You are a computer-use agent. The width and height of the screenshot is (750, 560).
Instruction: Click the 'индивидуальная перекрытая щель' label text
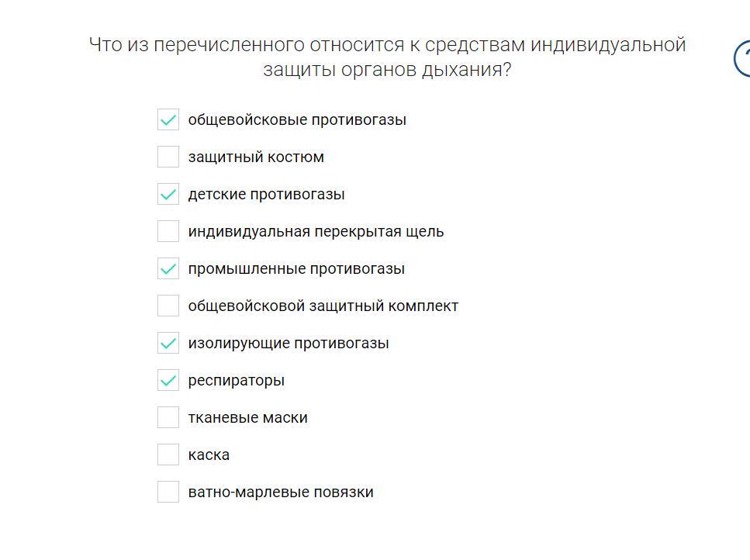pos(316,231)
